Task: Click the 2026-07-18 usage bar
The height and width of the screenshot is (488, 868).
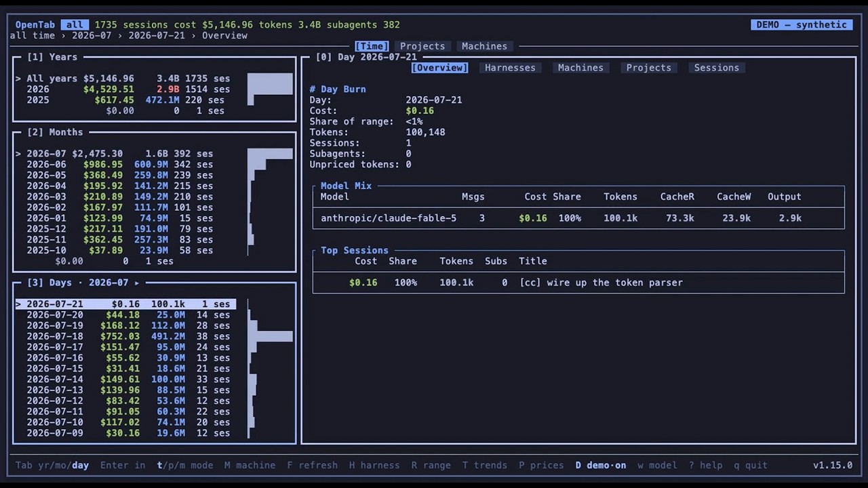Action: (270, 336)
